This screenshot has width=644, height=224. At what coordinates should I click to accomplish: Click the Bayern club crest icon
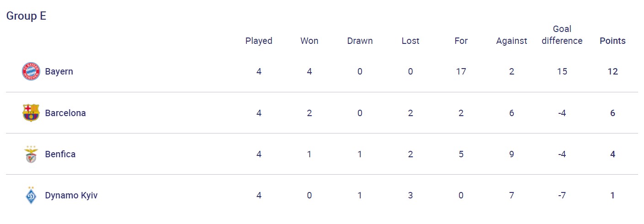[x=31, y=72]
